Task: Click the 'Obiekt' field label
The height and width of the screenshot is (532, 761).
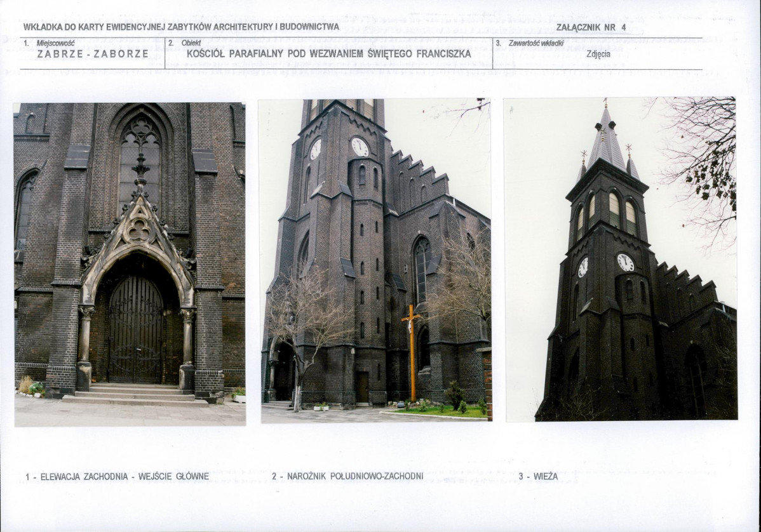Action: coord(191,43)
